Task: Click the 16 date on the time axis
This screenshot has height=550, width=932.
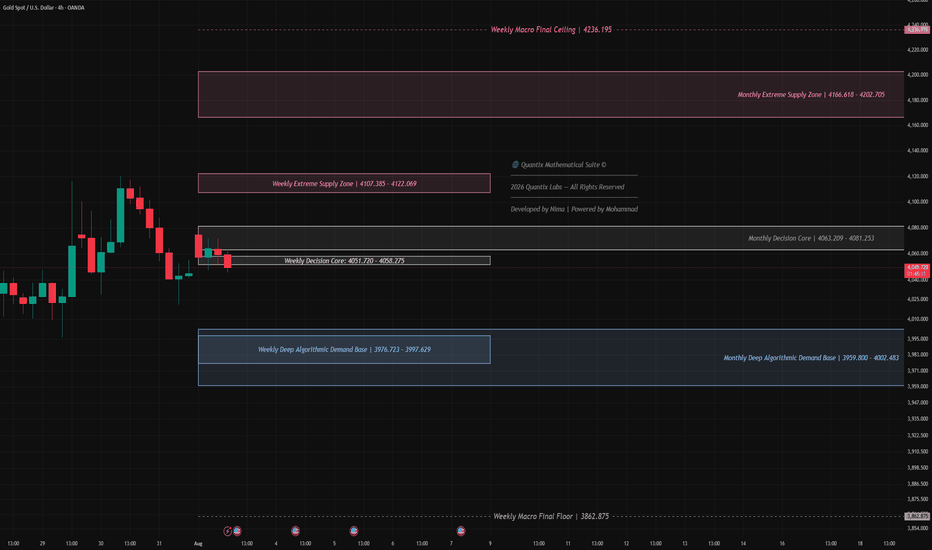Action: [x=782, y=543]
